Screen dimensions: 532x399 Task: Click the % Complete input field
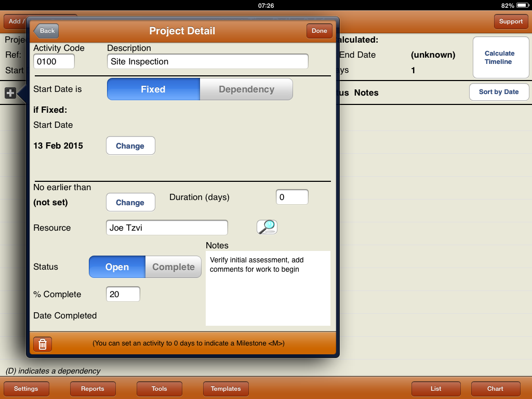click(123, 294)
